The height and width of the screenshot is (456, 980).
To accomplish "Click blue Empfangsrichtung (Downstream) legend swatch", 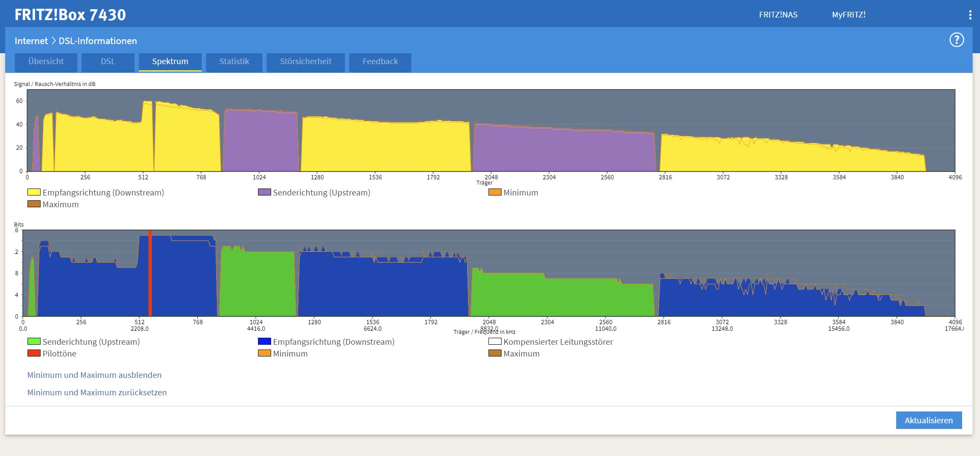I will (265, 341).
